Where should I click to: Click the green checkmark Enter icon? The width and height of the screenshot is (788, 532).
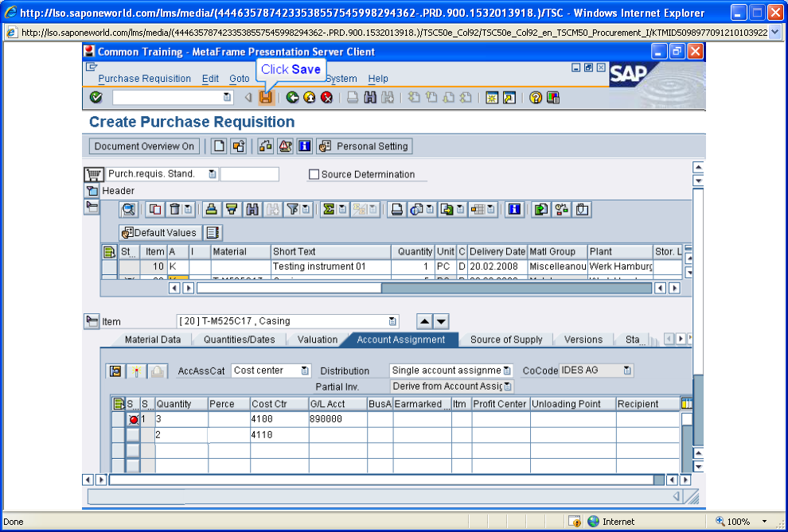coord(96,97)
